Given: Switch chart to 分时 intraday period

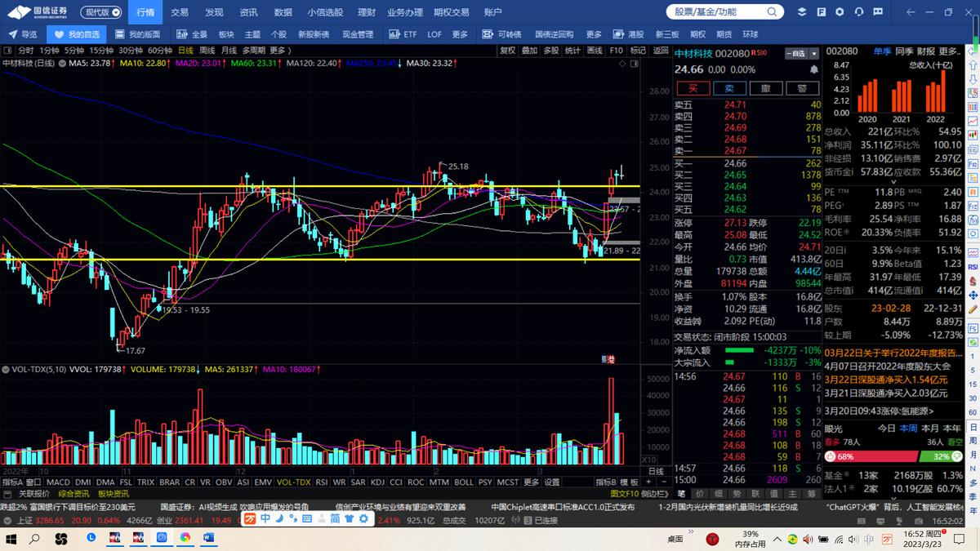Looking at the screenshot, I should 26,51.
